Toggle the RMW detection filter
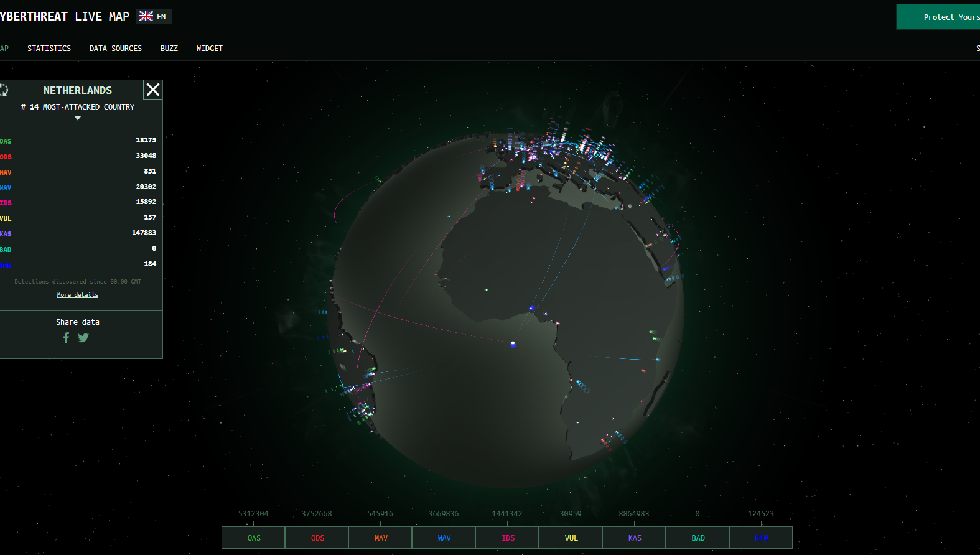Viewport: 980px width, 555px height. pyautogui.click(x=761, y=538)
